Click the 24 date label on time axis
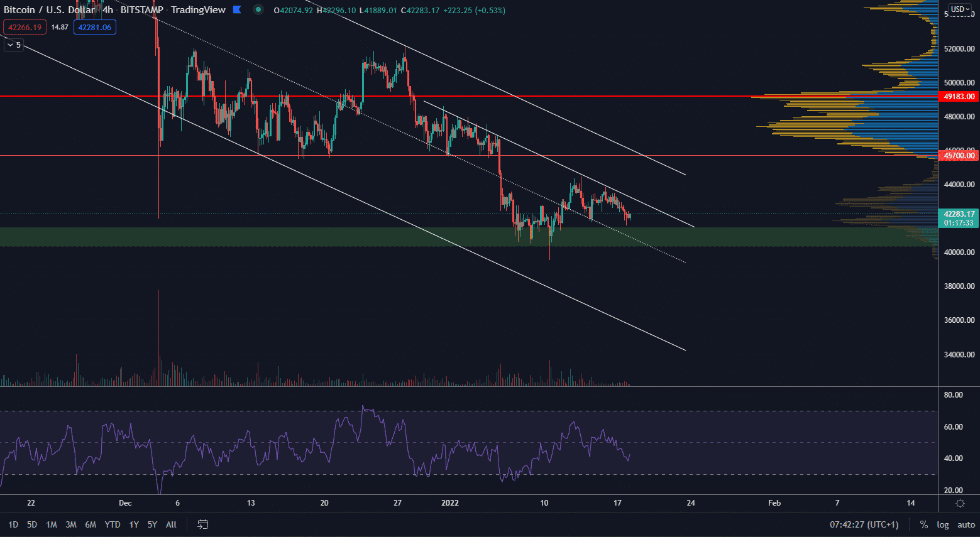The image size is (980, 537). coord(691,503)
